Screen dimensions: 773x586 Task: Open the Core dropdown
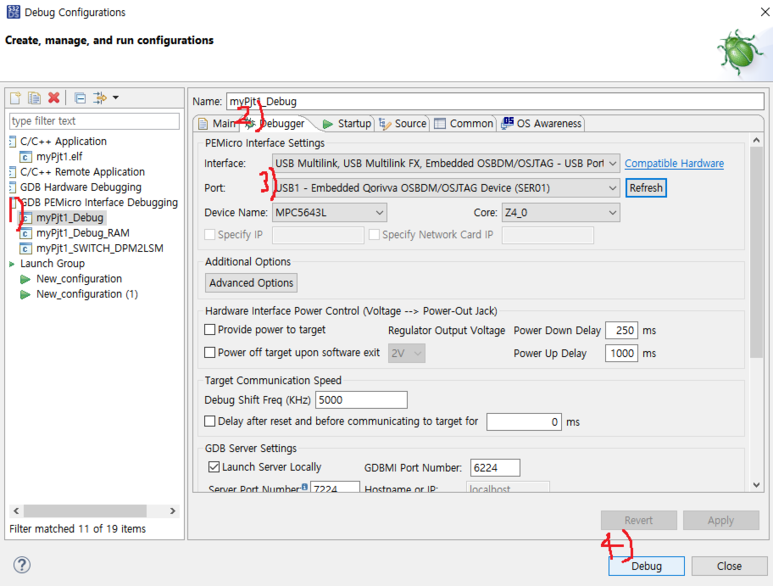coord(561,212)
